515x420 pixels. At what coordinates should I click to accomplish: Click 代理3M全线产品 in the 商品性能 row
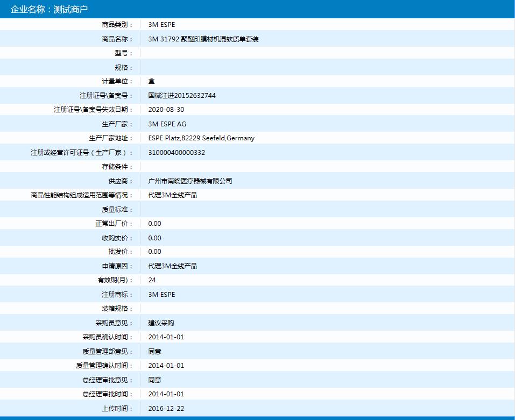[x=172, y=195]
